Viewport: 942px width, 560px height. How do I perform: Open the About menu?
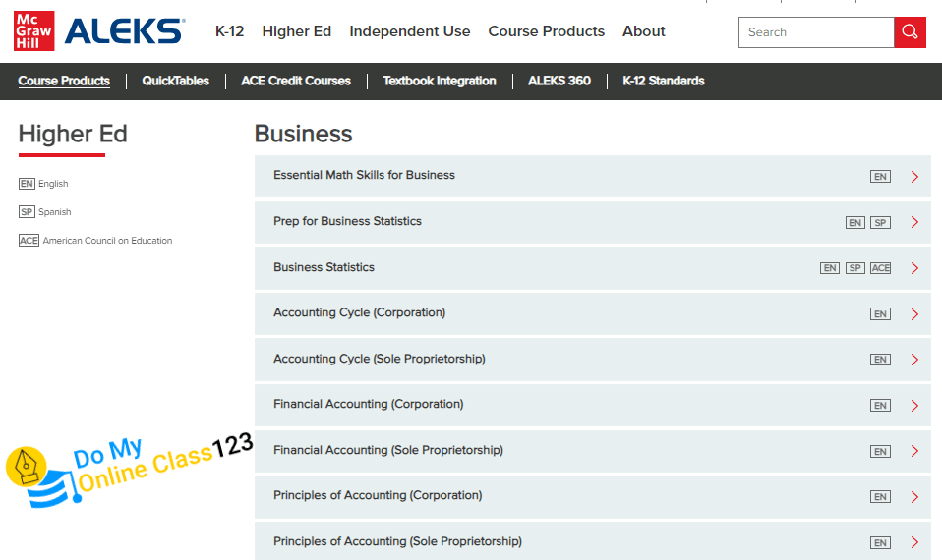[643, 31]
